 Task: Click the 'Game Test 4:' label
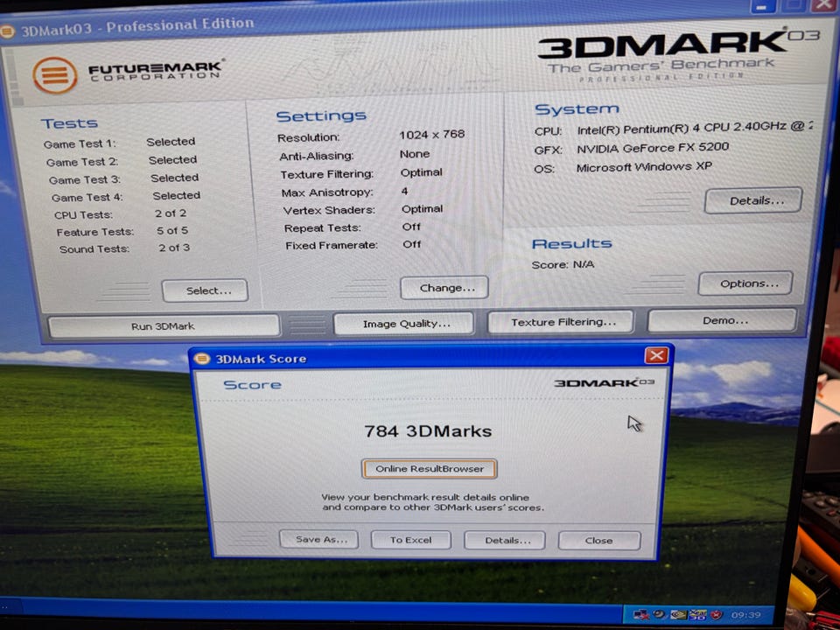point(87,198)
